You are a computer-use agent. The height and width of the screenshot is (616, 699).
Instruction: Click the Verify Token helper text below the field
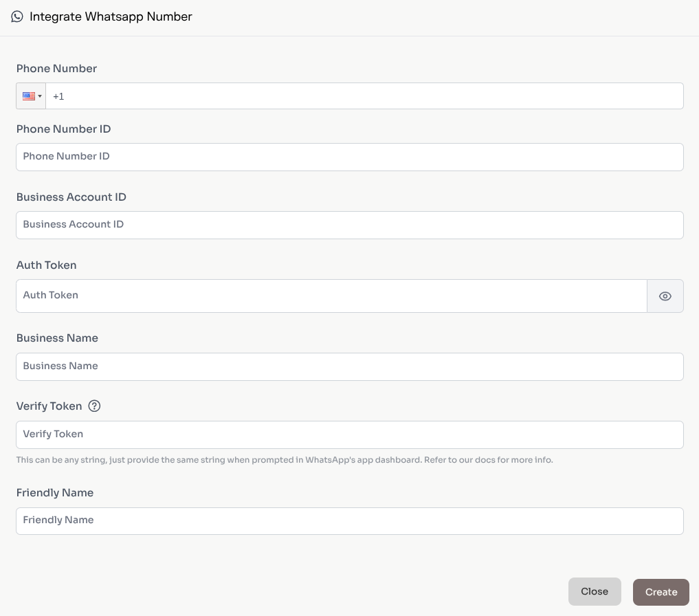[x=285, y=459]
